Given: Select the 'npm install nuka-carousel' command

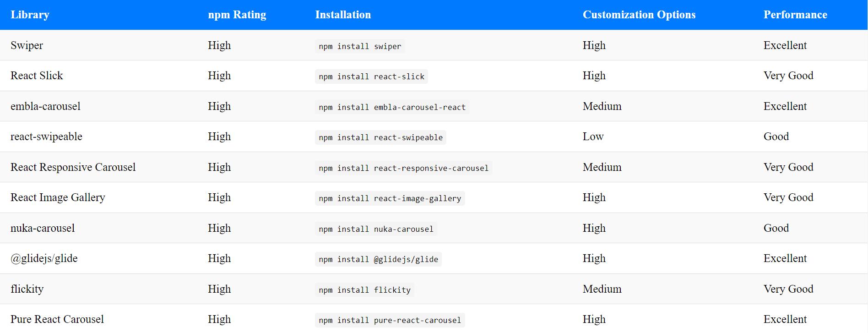Looking at the screenshot, I should pyautogui.click(x=376, y=229).
